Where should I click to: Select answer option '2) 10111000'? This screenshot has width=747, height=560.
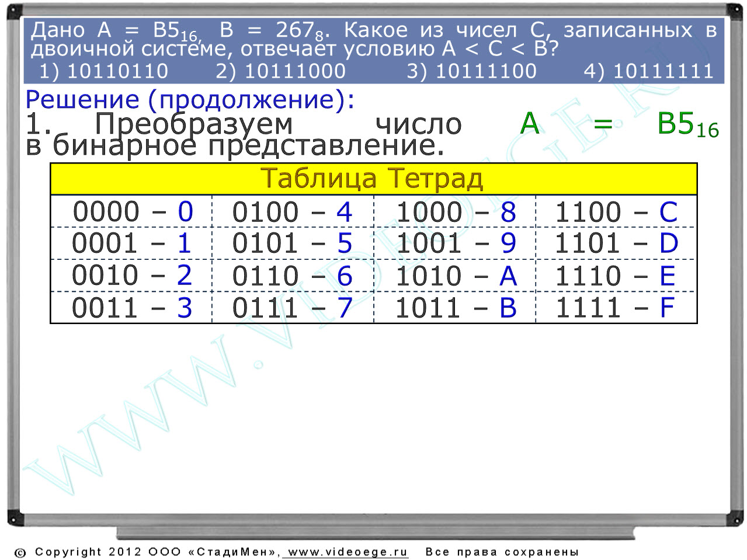tap(281, 71)
